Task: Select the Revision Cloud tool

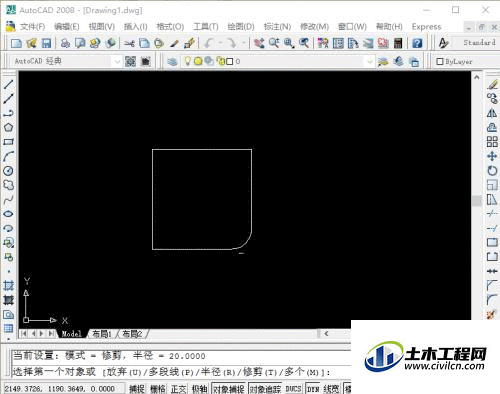Action: (x=8, y=185)
